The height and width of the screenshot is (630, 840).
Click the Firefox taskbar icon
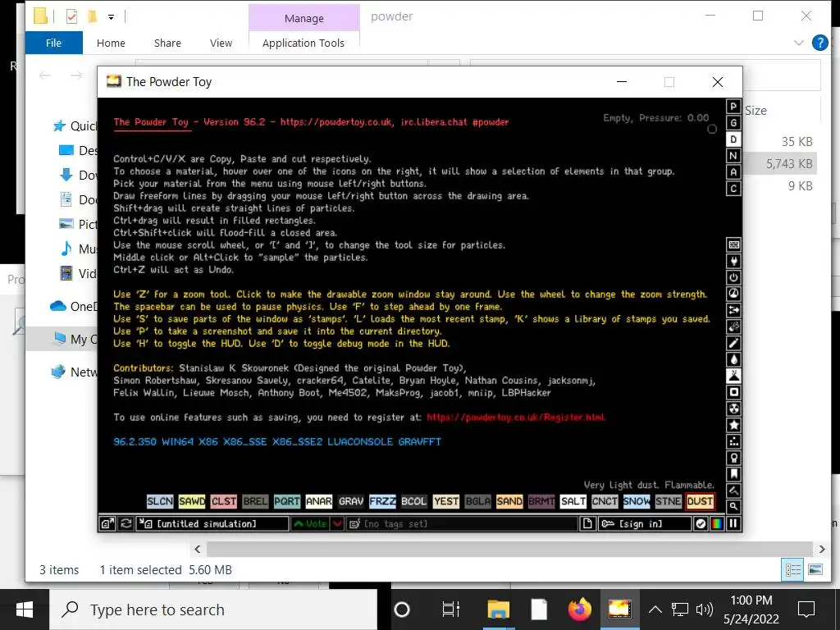tap(580, 609)
